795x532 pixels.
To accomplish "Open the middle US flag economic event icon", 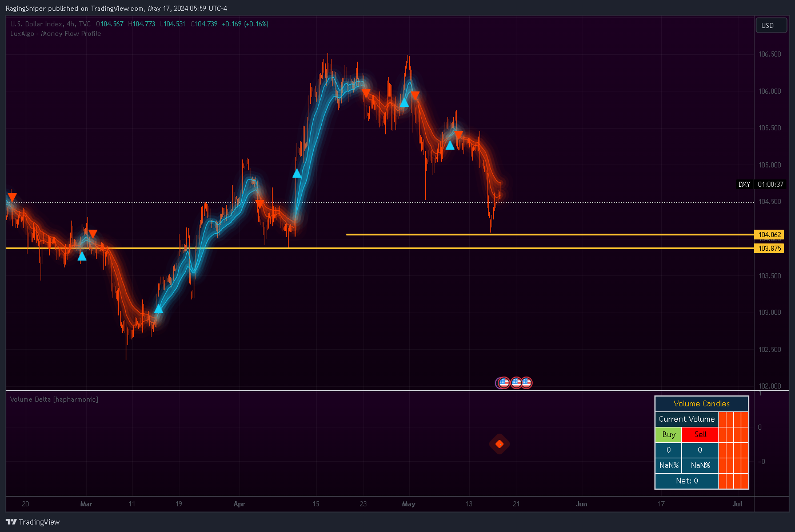I will click(516, 383).
